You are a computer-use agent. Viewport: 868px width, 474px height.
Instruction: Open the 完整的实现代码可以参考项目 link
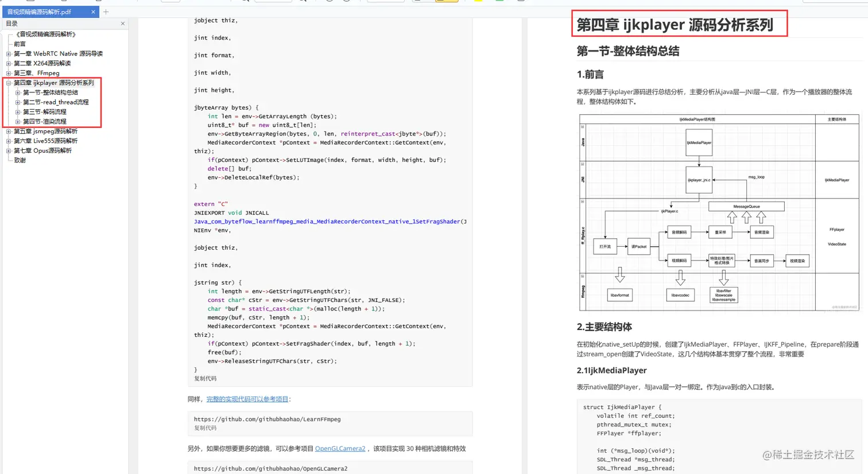click(247, 399)
